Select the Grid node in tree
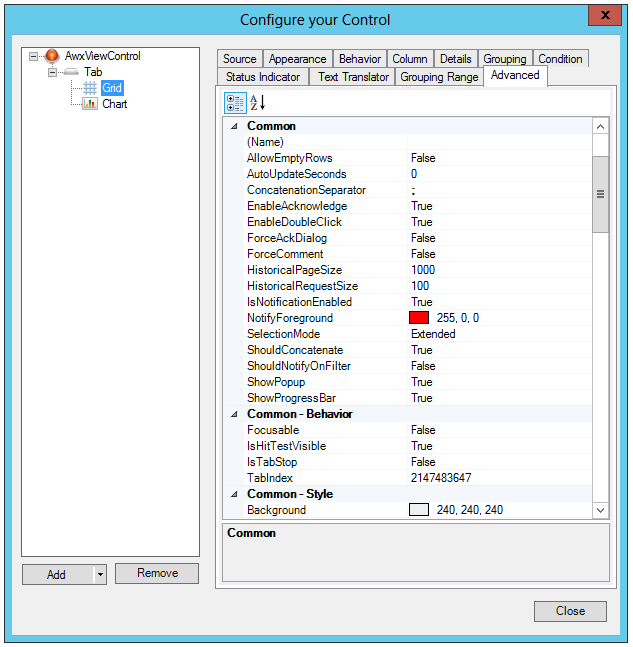This screenshot has width=633, height=647. pos(111,88)
